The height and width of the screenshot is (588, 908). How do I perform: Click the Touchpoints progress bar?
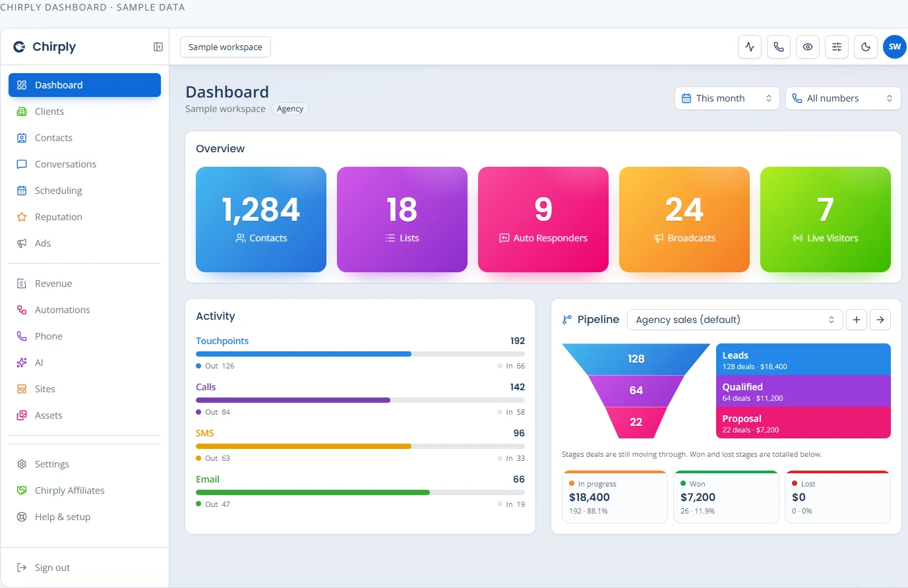click(x=361, y=354)
